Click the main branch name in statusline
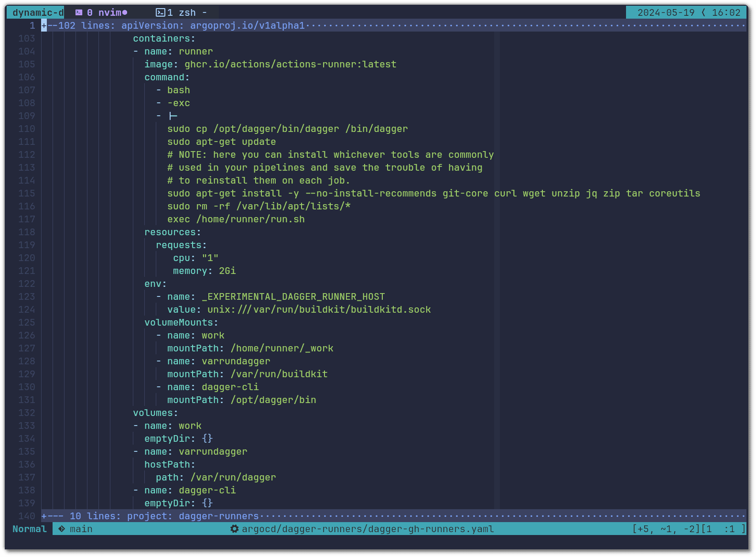This screenshot has height=557, width=756. coord(81,529)
